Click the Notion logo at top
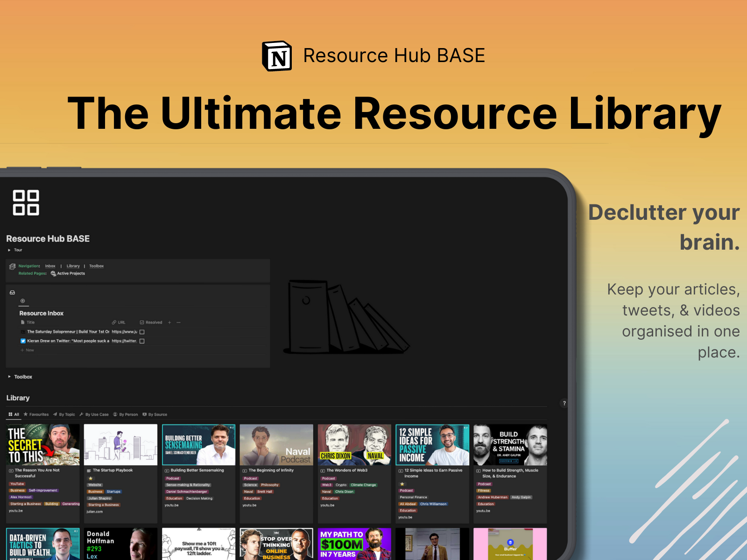 tap(277, 56)
